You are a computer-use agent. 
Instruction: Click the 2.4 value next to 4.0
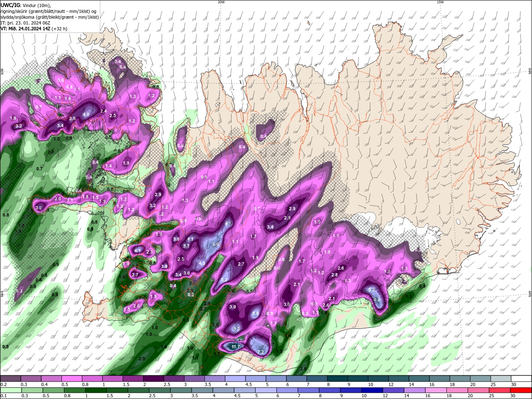(103, 111)
